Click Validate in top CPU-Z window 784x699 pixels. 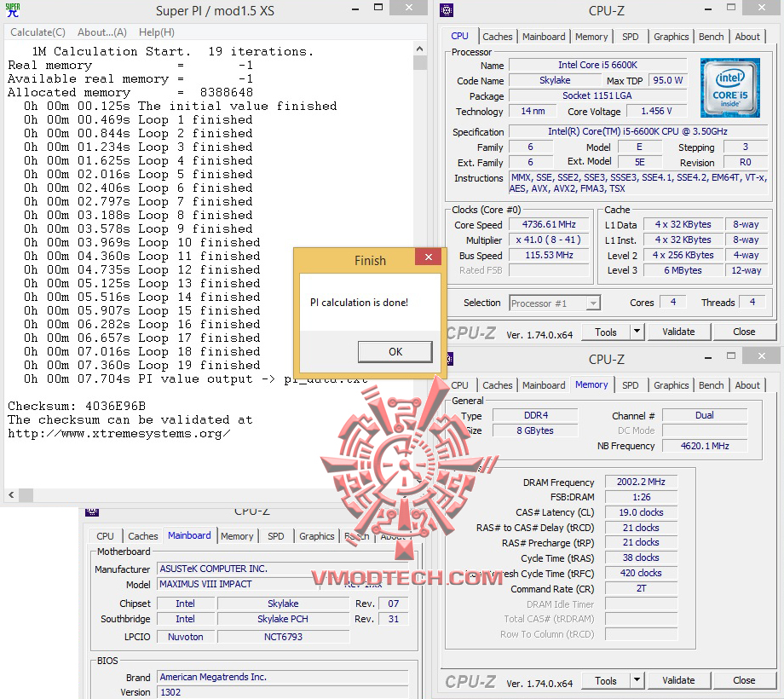(x=678, y=332)
